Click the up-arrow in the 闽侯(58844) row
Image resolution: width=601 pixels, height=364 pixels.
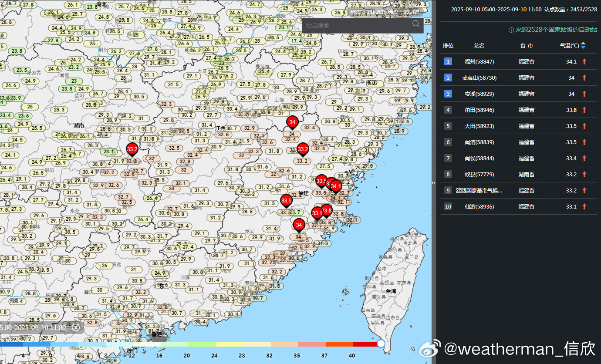[584, 158]
